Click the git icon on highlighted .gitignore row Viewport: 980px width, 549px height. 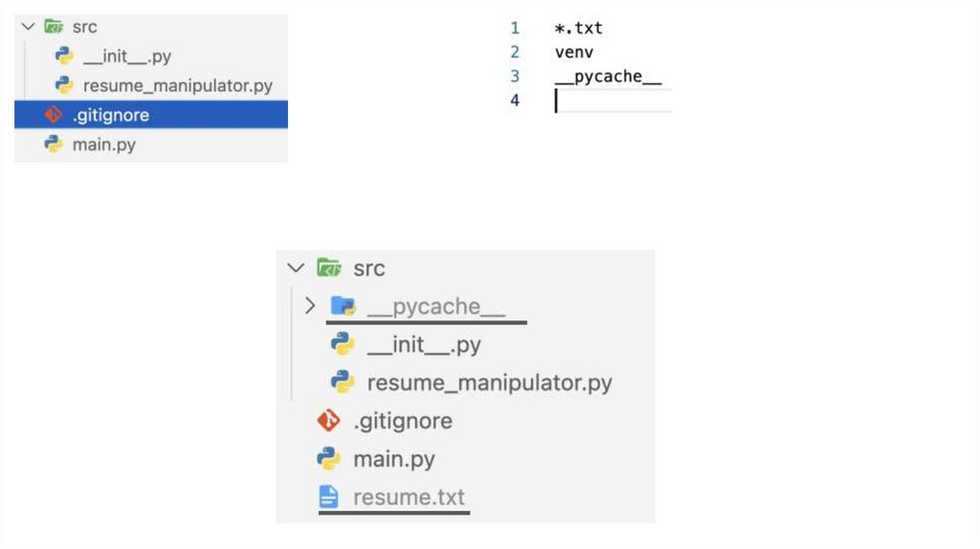(54, 116)
